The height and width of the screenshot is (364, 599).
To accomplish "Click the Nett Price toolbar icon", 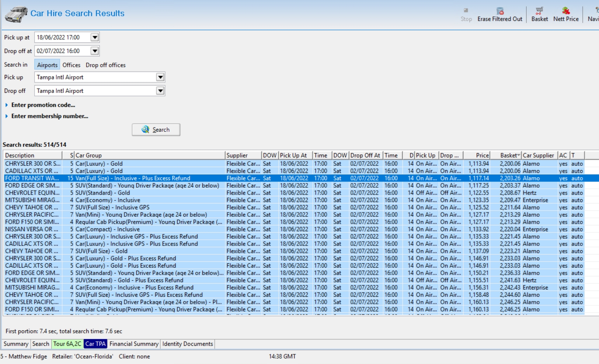I will (x=566, y=11).
